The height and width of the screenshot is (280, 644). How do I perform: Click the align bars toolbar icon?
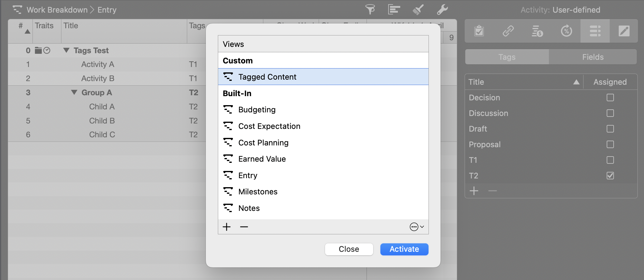point(394,10)
